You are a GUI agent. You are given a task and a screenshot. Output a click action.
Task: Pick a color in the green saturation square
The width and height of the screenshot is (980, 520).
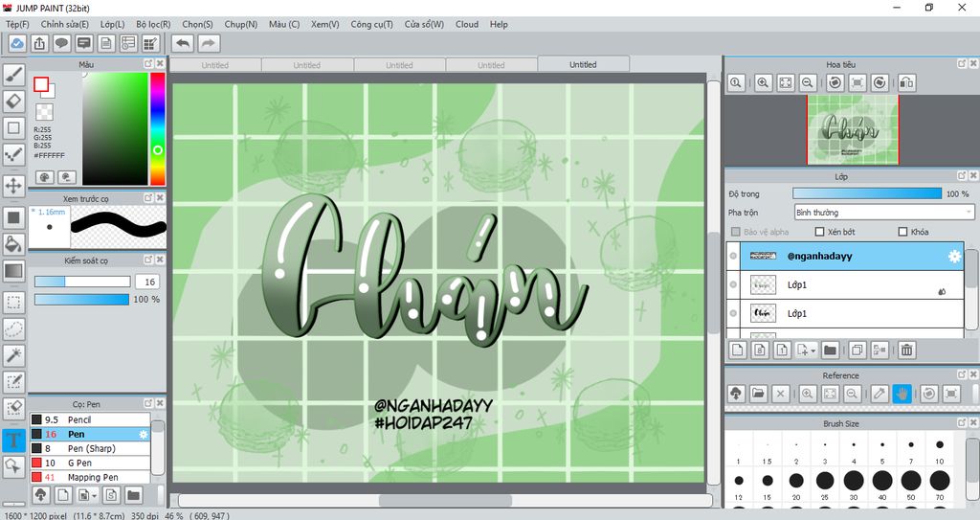pos(115,128)
